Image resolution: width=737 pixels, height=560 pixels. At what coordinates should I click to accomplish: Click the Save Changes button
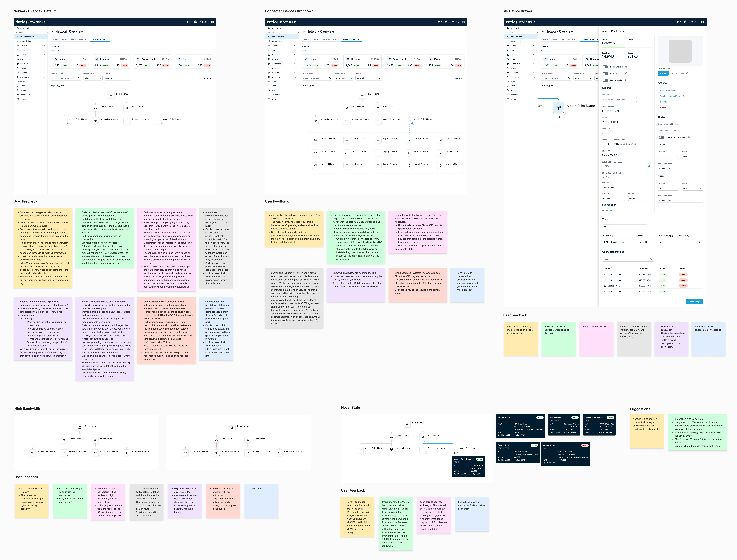tap(695, 302)
